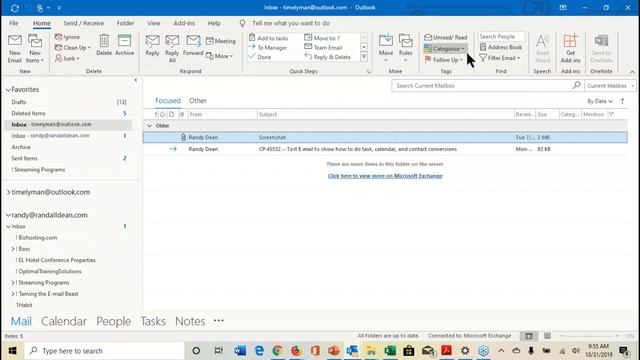This screenshot has width=640, height=360.
Task: Toggle Unread/Read status
Action: click(445, 37)
